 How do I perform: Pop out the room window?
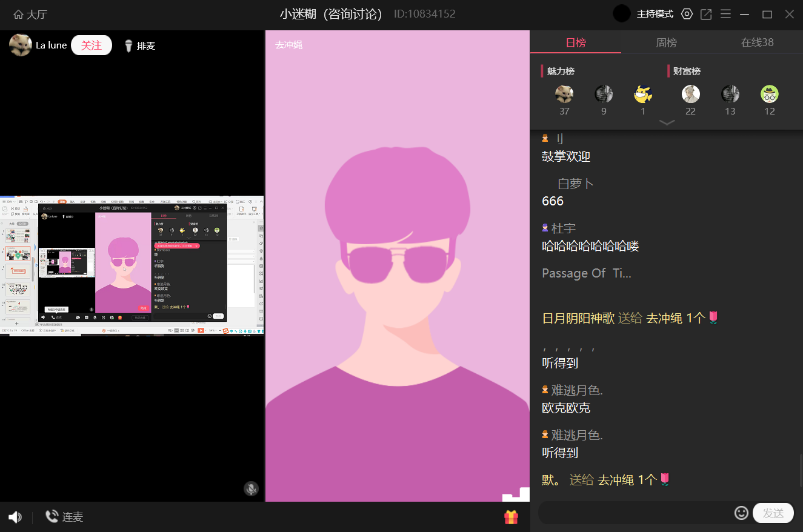(x=706, y=15)
